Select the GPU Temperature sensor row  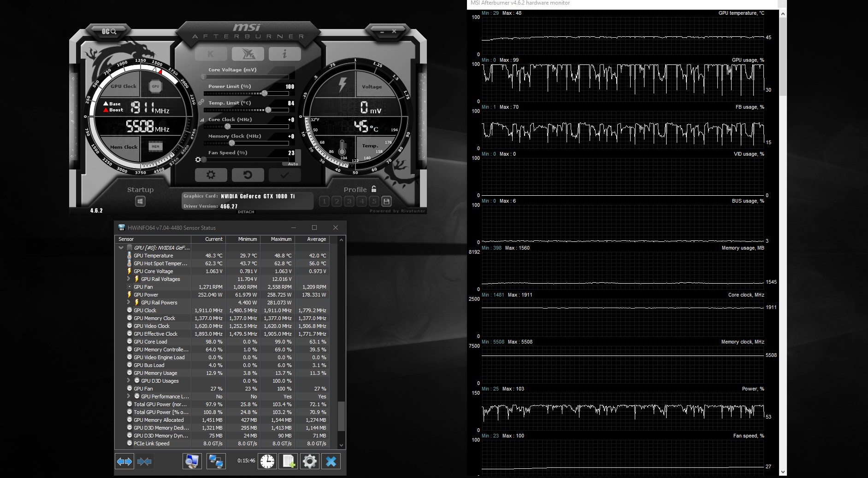coord(222,256)
